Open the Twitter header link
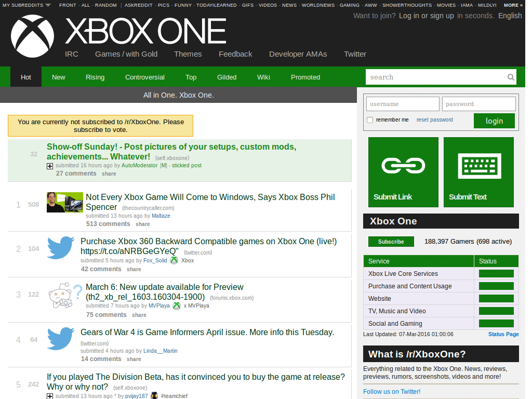 [x=355, y=54]
